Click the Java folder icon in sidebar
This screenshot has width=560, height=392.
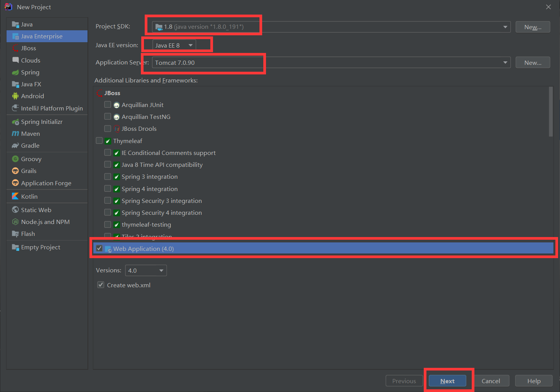15,25
